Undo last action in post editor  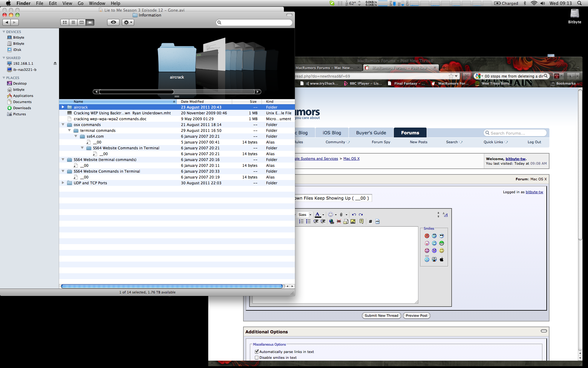354,215
